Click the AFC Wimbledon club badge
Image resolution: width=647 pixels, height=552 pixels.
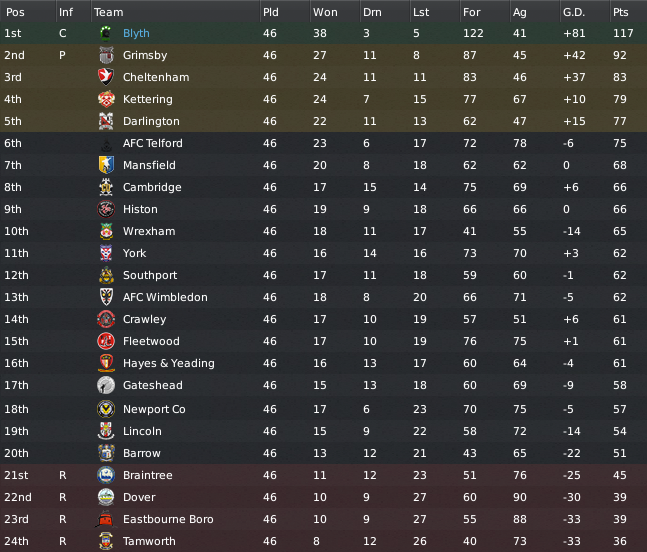[x=106, y=297]
